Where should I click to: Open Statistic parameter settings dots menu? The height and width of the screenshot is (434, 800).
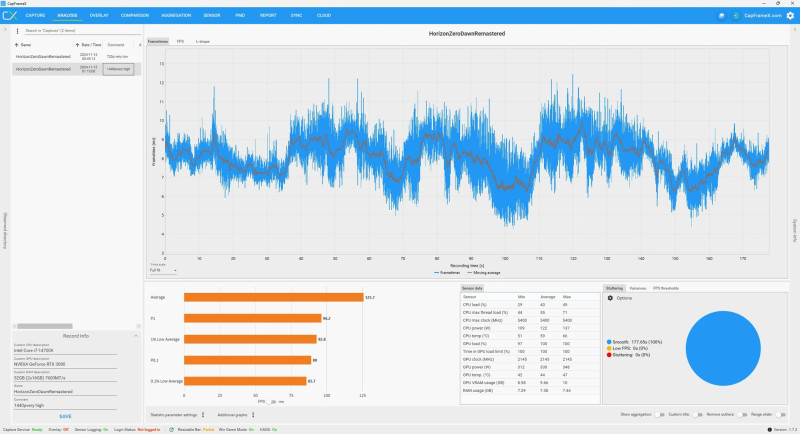coord(203,415)
